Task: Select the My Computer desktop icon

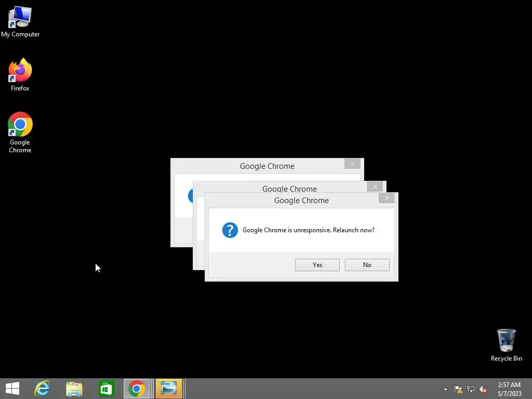Action: 20,22
